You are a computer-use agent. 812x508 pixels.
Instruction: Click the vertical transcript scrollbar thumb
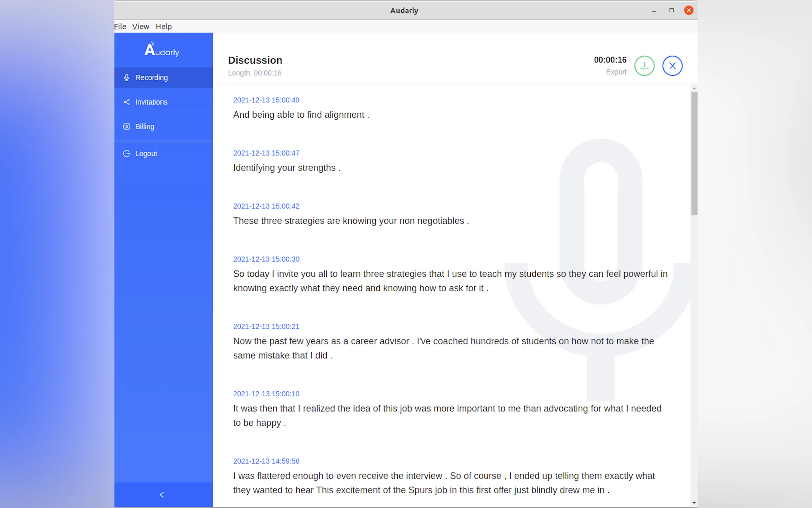(694, 153)
